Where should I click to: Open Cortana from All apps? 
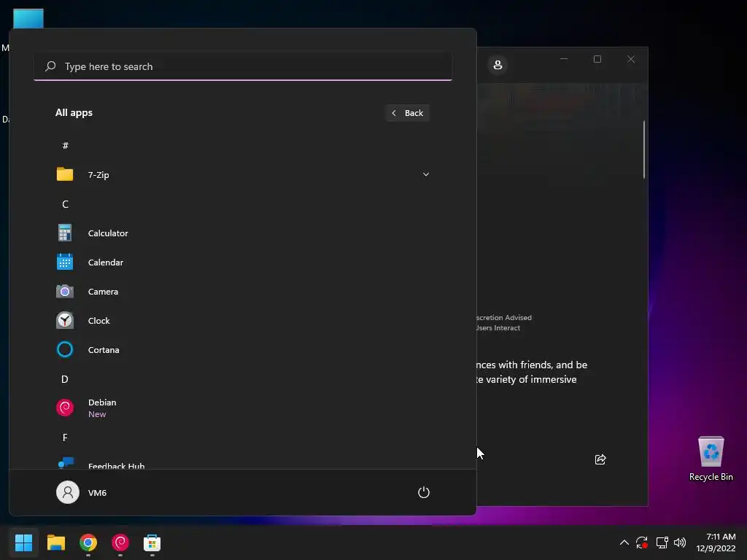(x=242, y=349)
